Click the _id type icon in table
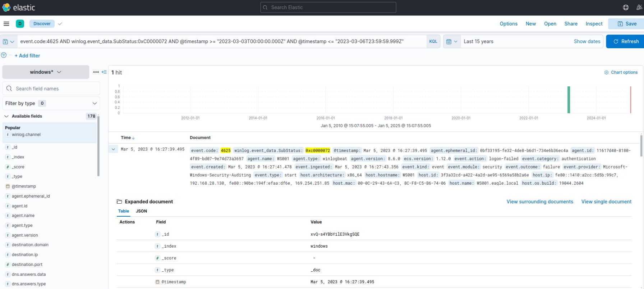This screenshot has width=644, height=289. tap(157, 234)
